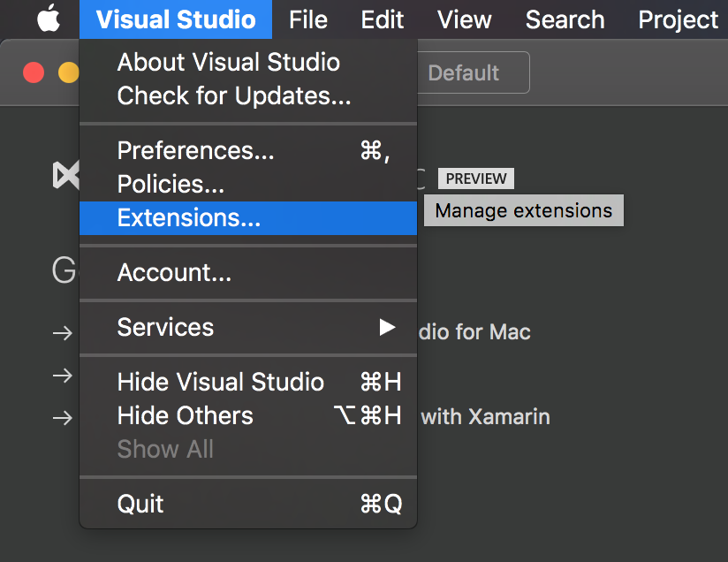Click arrow icon beside 'with Xamarin' link
Viewport: 728px width, 562px height.
62,418
